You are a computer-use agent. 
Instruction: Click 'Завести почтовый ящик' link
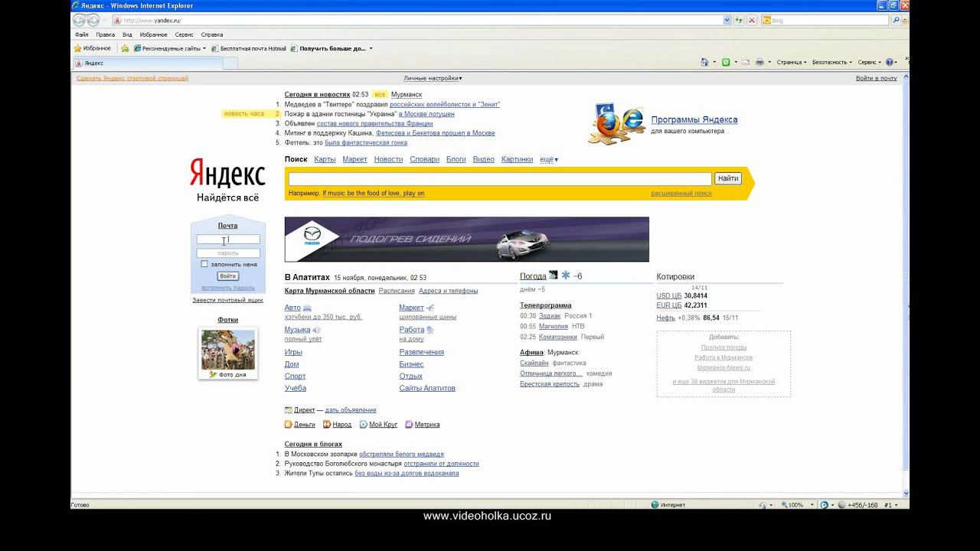(227, 300)
